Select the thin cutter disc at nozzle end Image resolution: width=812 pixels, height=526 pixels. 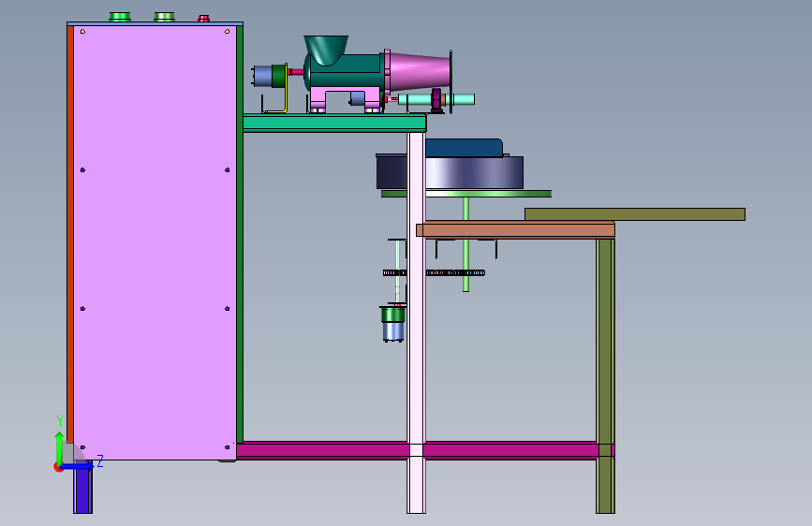pyautogui.click(x=451, y=81)
